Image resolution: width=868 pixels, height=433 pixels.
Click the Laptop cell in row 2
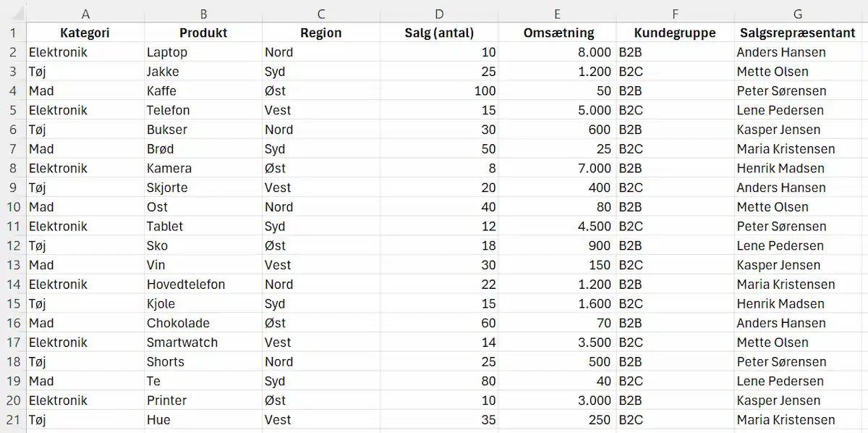point(203,51)
